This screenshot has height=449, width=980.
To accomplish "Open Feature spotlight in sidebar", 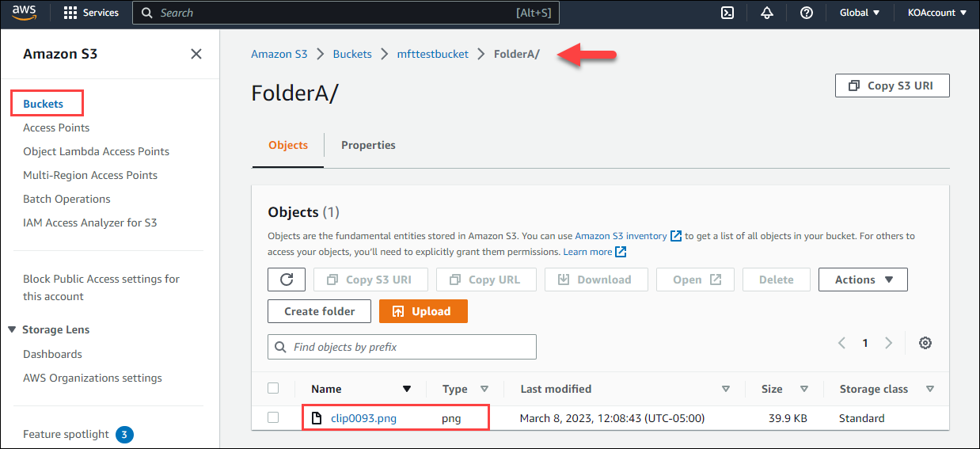I will (x=66, y=434).
